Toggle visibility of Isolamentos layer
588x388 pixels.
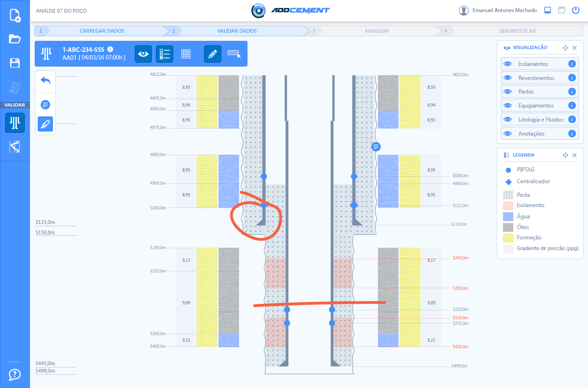(x=508, y=64)
